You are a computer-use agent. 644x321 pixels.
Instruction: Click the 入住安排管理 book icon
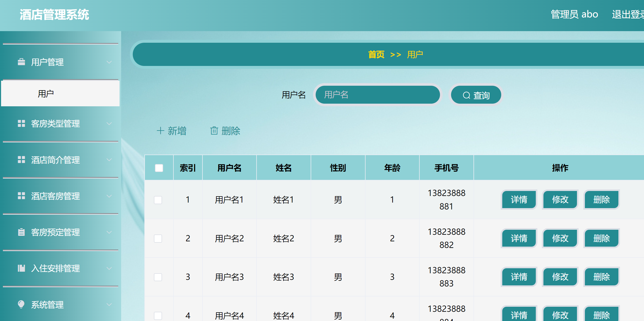[x=21, y=269]
